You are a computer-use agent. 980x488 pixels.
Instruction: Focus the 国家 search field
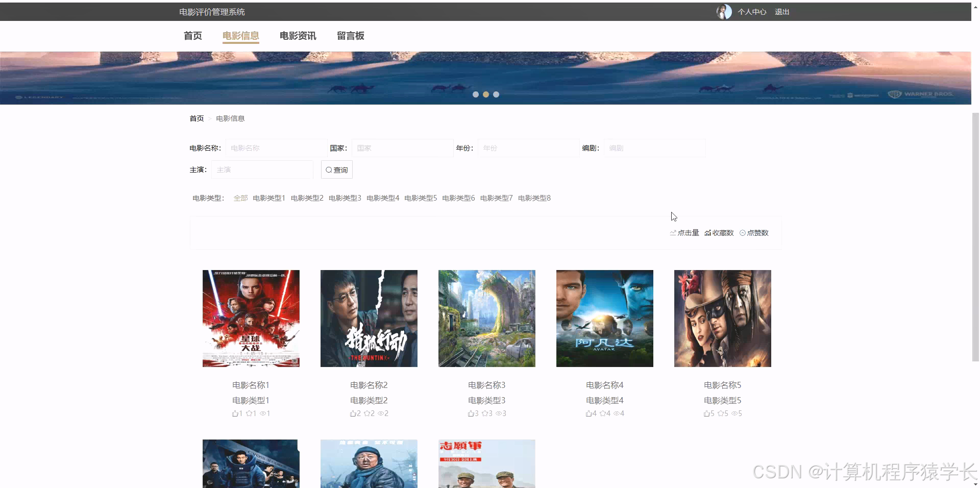pos(402,148)
